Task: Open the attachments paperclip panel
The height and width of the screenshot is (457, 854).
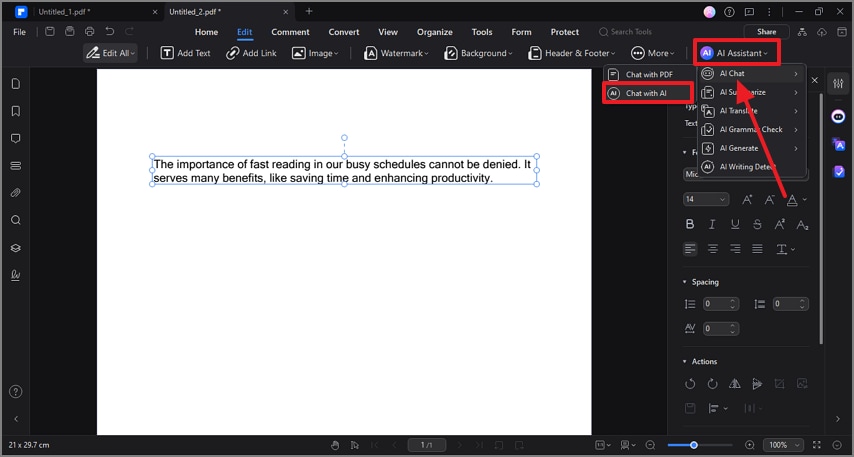Action: point(16,193)
